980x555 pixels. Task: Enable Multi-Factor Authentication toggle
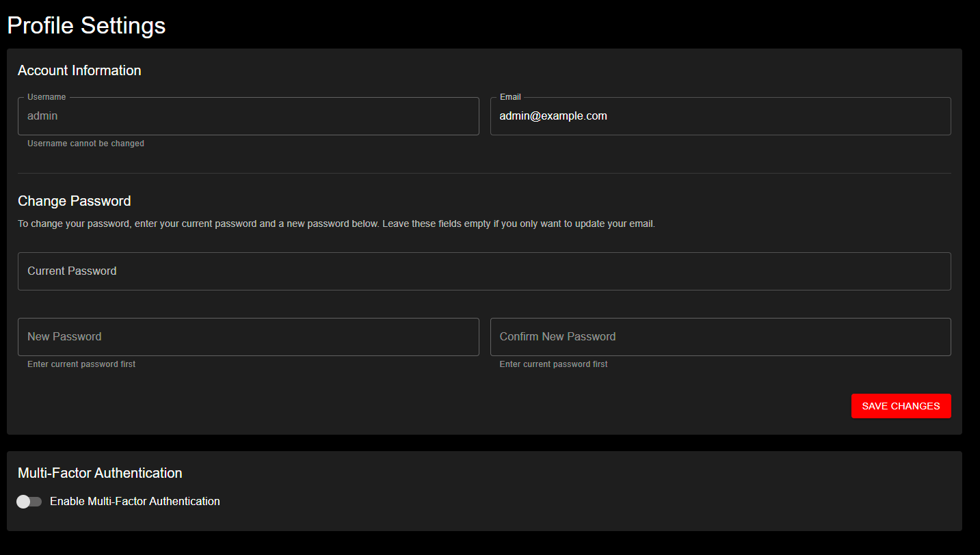29,501
